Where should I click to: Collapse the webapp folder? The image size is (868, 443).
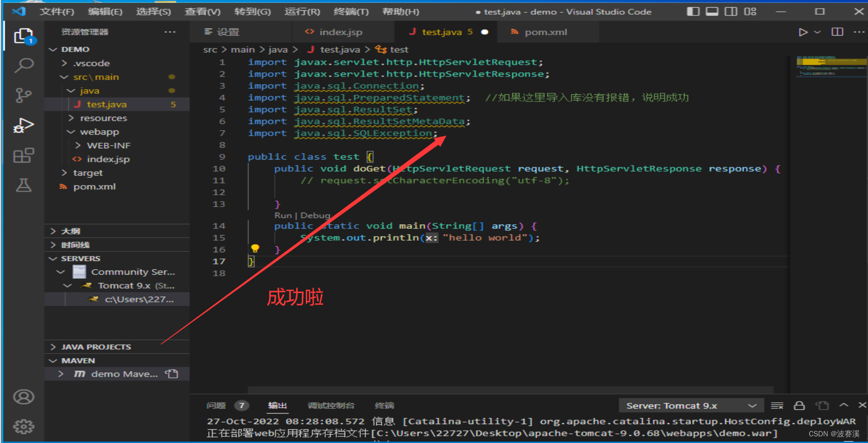(x=117, y=132)
